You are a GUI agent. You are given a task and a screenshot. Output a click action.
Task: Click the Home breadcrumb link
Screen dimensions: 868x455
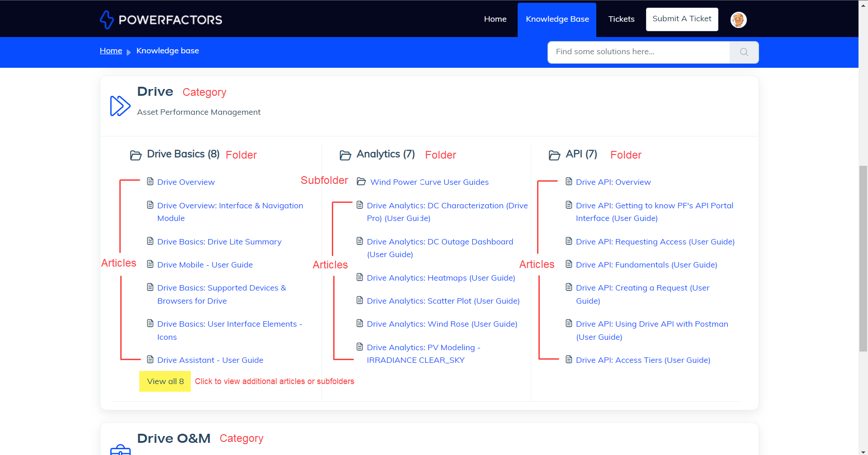click(111, 51)
